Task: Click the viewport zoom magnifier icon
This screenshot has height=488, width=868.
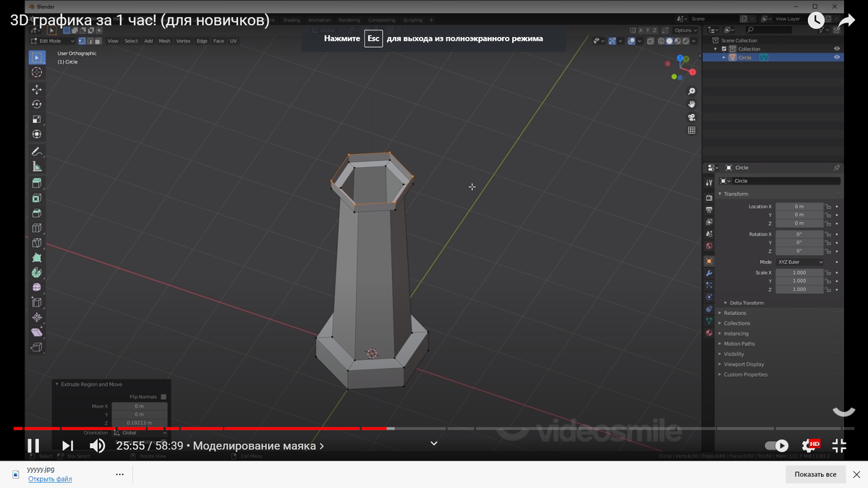Action: pos(692,92)
